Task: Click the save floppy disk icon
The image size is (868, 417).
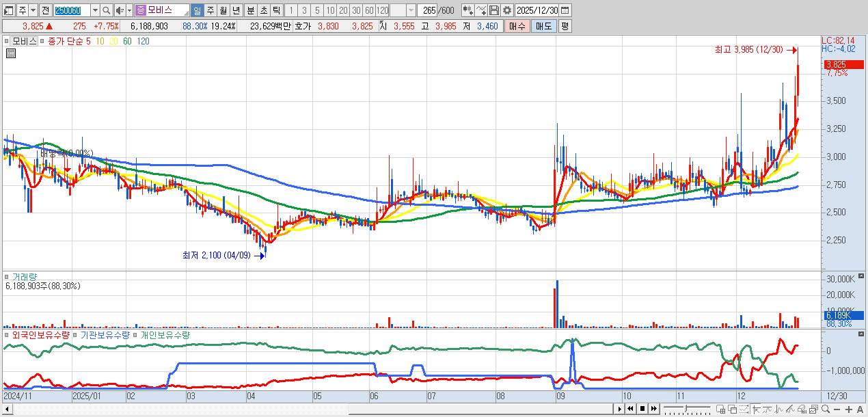Action: pos(493,10)
